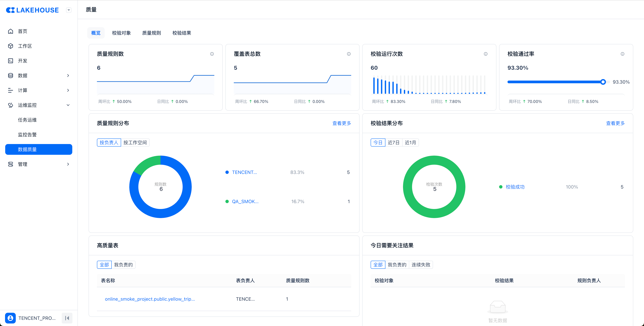Collapse the sidebar using the bottom arrow icon
This screenshot has height=326, width=644.
click(67, 318)
